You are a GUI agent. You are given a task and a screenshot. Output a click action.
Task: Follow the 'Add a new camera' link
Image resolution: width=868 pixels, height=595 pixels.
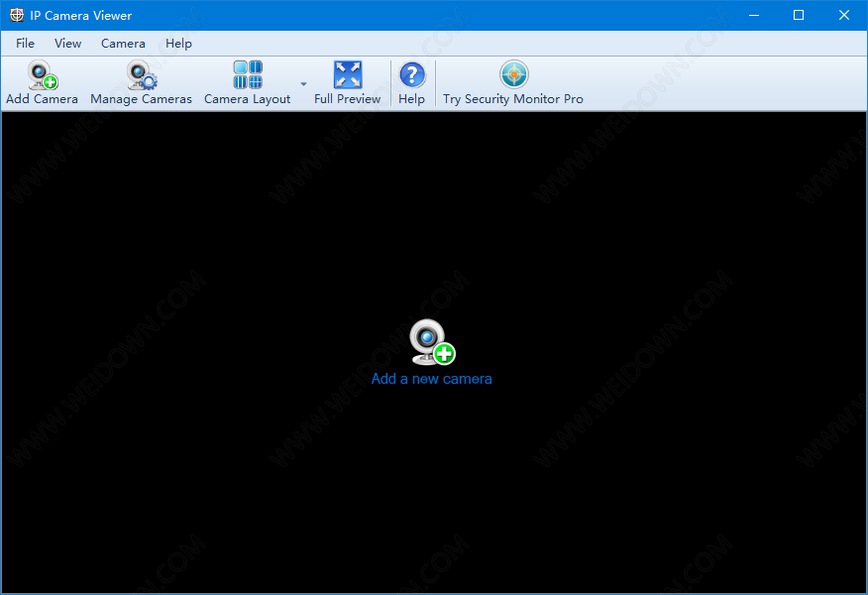(431, 379)
